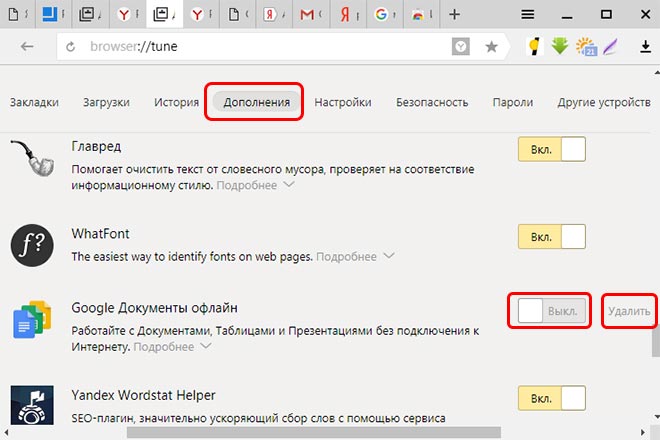
Task: Click the Главред pipe icon
Action: (32, 157)
